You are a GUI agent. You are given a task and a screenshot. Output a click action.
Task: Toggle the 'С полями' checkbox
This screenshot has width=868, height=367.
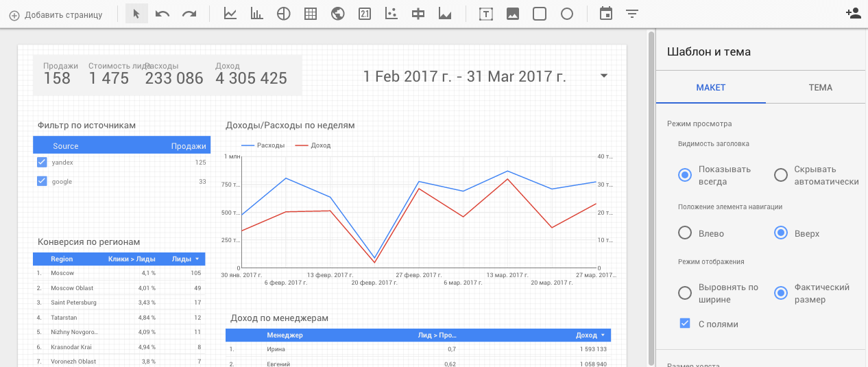(x=684, y=324)
